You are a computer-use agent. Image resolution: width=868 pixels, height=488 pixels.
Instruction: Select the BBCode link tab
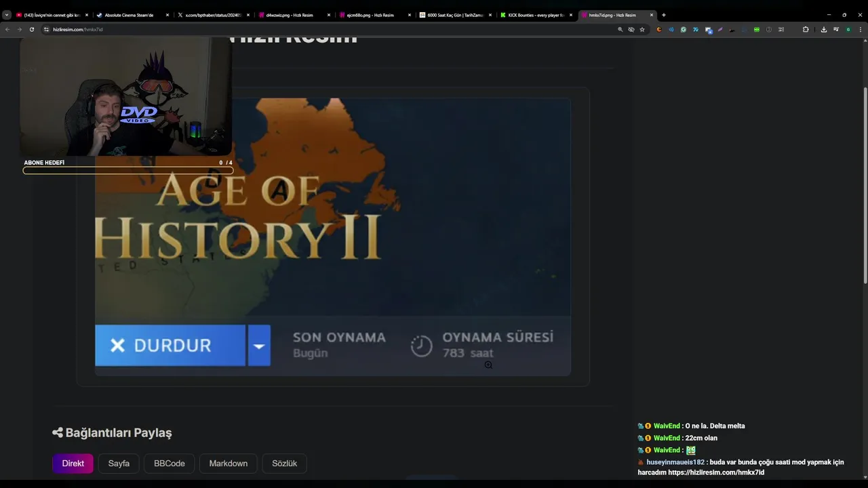point(170,464)
